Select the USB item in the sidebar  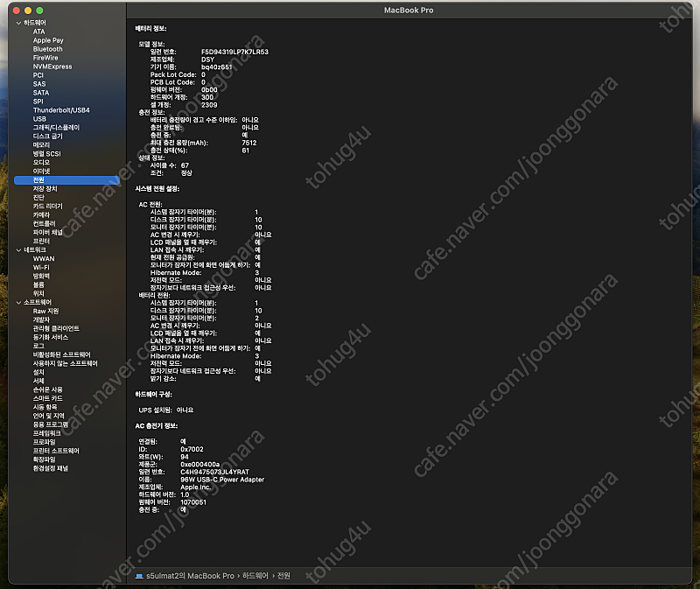tap(39, 119)
